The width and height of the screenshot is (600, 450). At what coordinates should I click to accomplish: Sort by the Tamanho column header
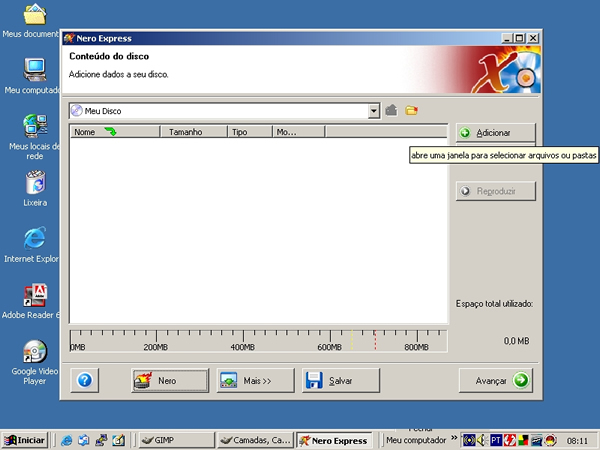tap(194, 132)
